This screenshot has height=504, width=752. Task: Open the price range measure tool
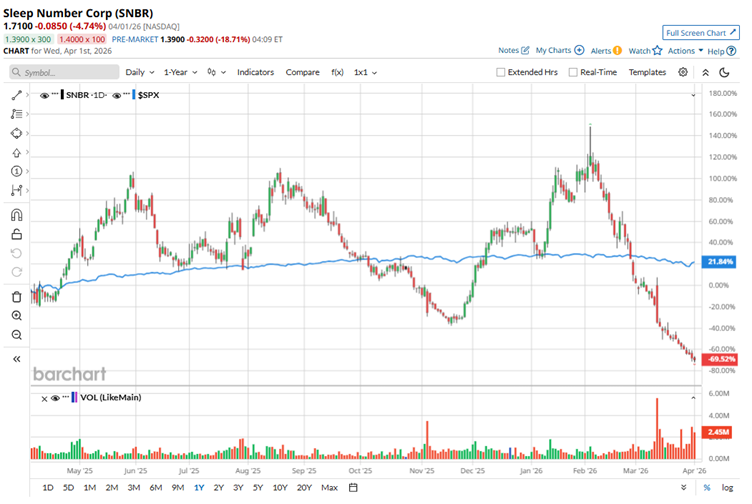(x=16, y=190)
